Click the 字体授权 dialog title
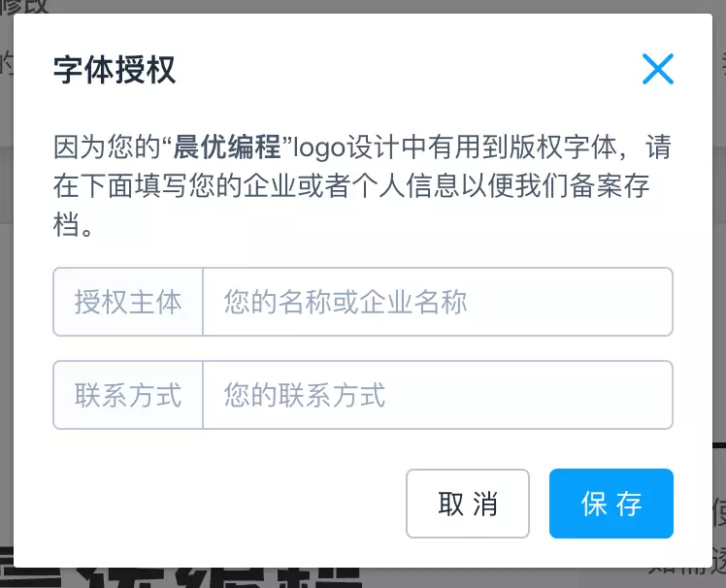 [115, 70]
